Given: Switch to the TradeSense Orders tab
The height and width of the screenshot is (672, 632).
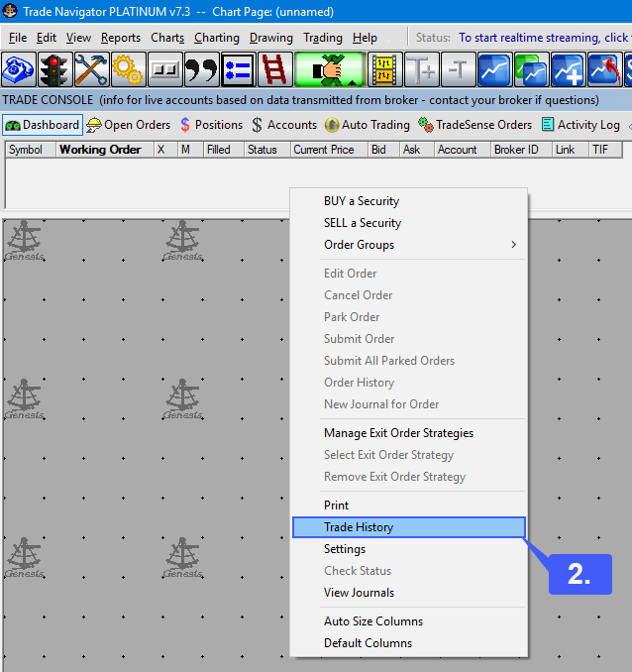Looking at the screenshot, I should (475, 125).
